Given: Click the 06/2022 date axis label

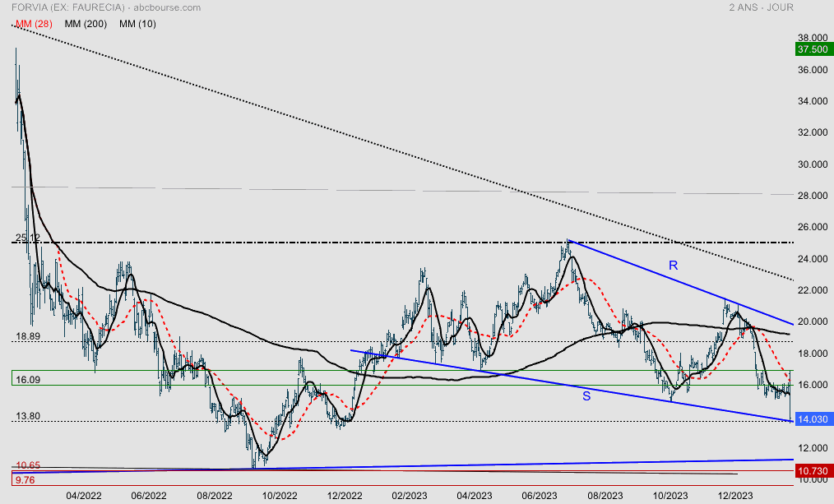Looking at the screenshot, I should (149, 496).
